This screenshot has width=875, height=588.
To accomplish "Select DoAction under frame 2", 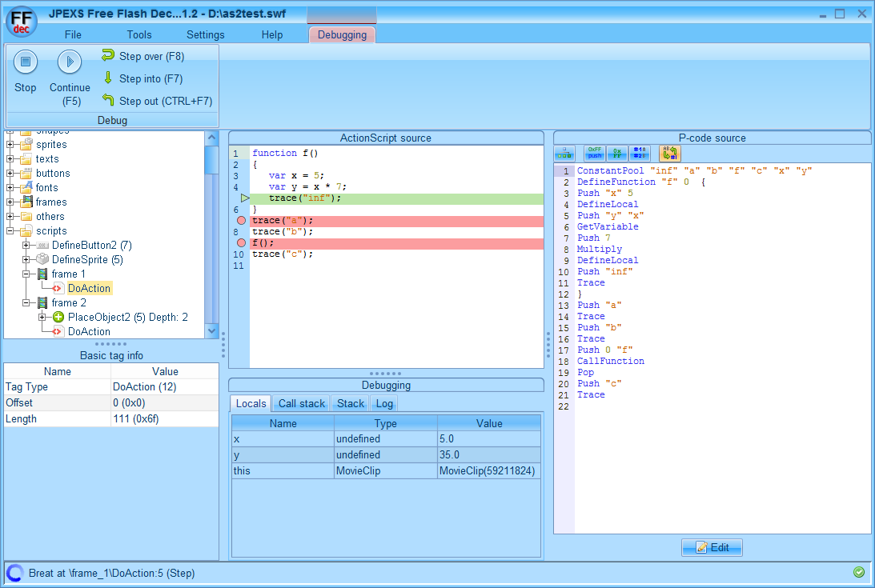I will coord(89,331).
